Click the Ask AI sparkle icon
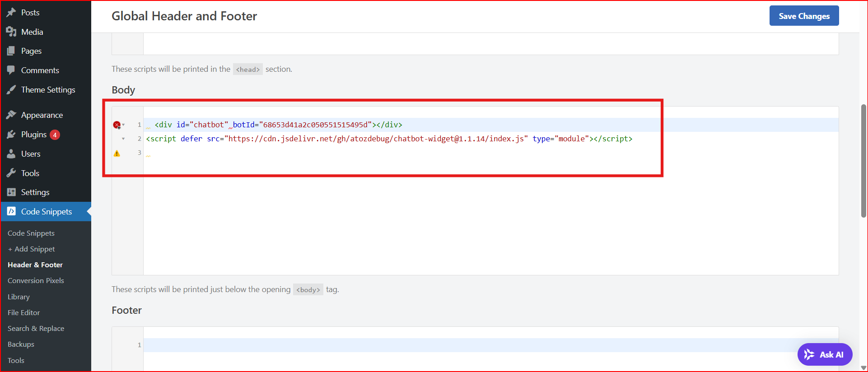The height and width of the screenshot is (372, 868). [809, 354]
